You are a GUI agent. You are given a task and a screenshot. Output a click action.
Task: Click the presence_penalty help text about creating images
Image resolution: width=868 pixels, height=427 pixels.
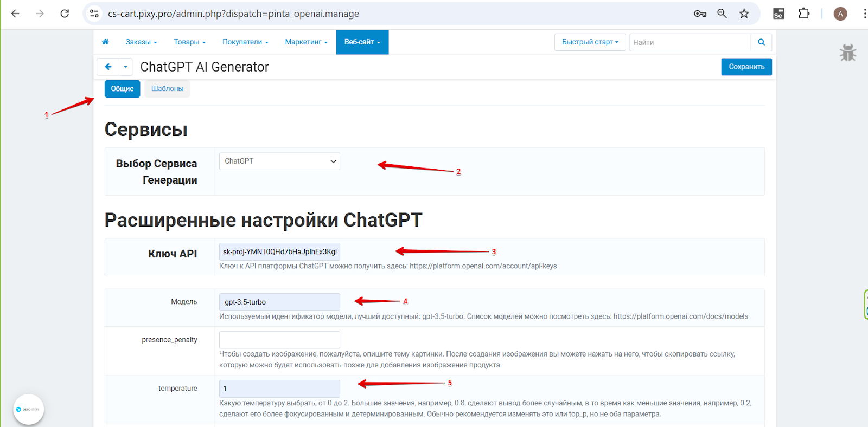[x=477, y=359]
